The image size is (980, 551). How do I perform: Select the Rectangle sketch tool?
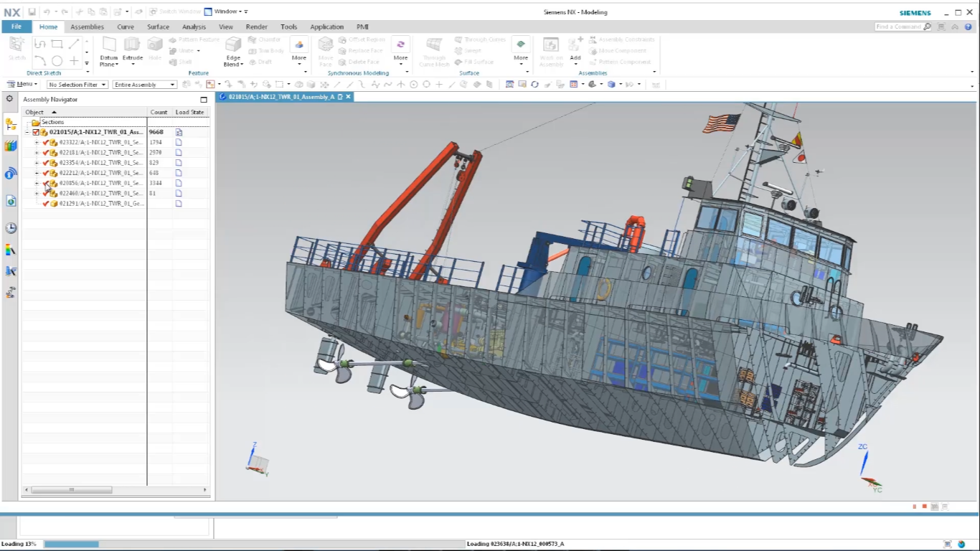point(57,44)
